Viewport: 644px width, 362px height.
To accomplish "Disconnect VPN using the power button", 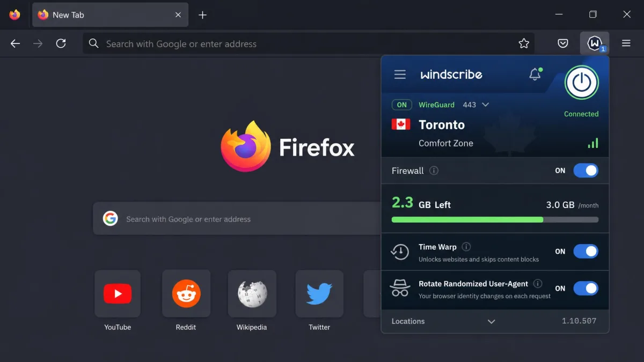I will (581, 83).
